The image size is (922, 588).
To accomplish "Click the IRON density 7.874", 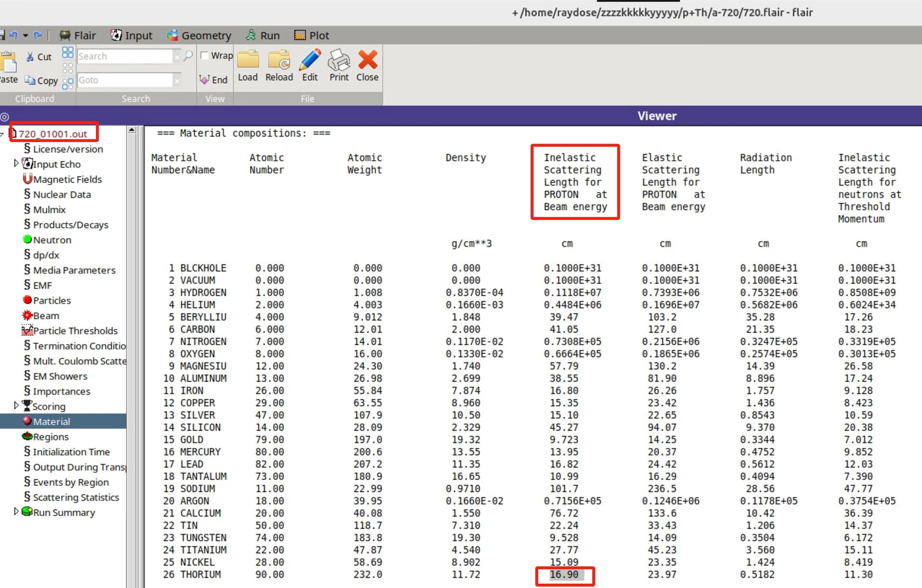I will [x=465, y=390].
